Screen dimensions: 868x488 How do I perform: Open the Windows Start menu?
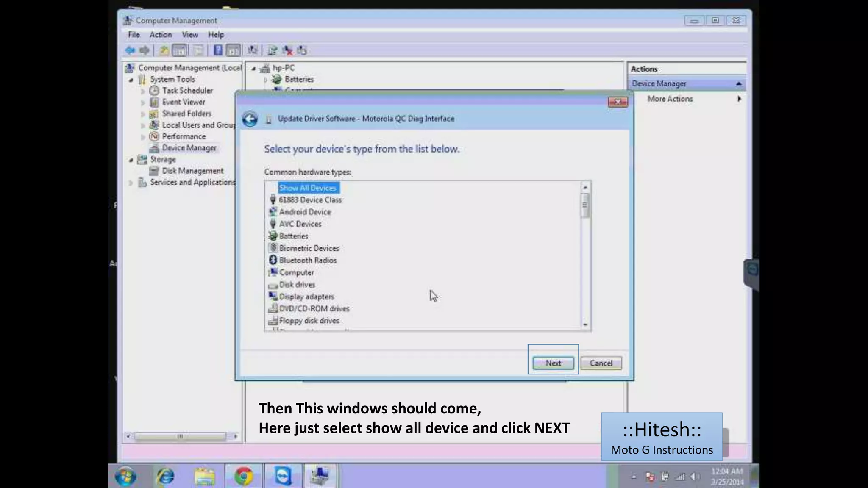(125, 476)
